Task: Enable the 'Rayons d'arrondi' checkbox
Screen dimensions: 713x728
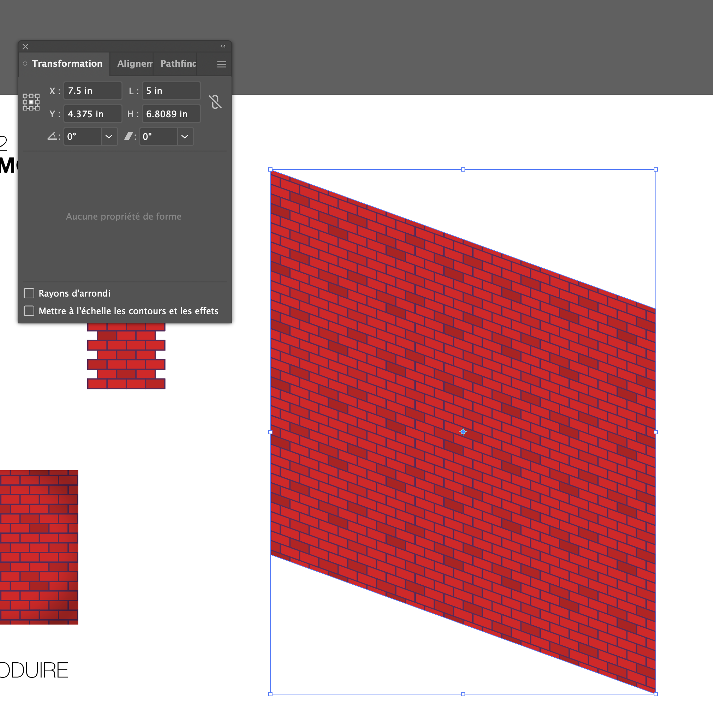Action: [x=29, y=293]
